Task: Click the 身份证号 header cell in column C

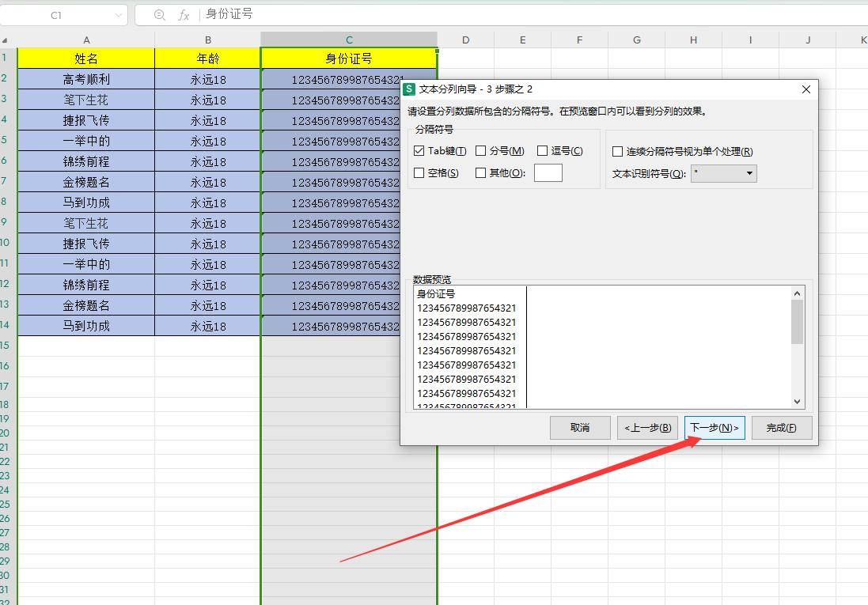Action: [349, 59]
